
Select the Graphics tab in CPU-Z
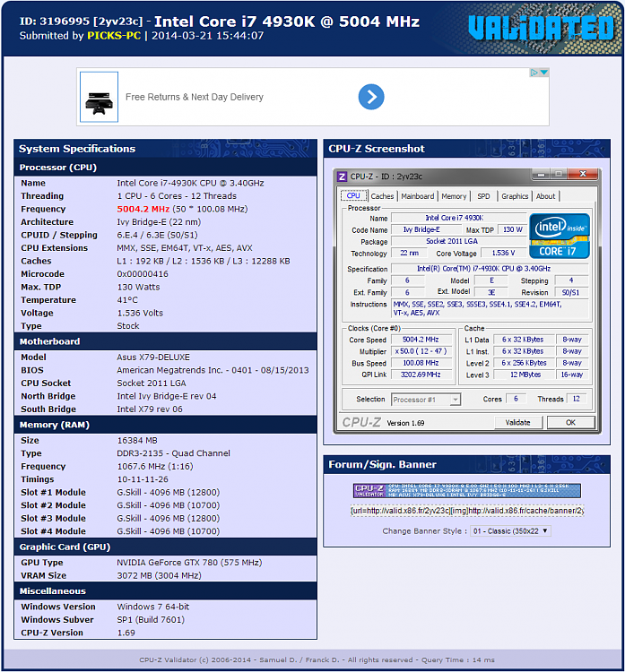pyautogui.click(x=515, y=196)
